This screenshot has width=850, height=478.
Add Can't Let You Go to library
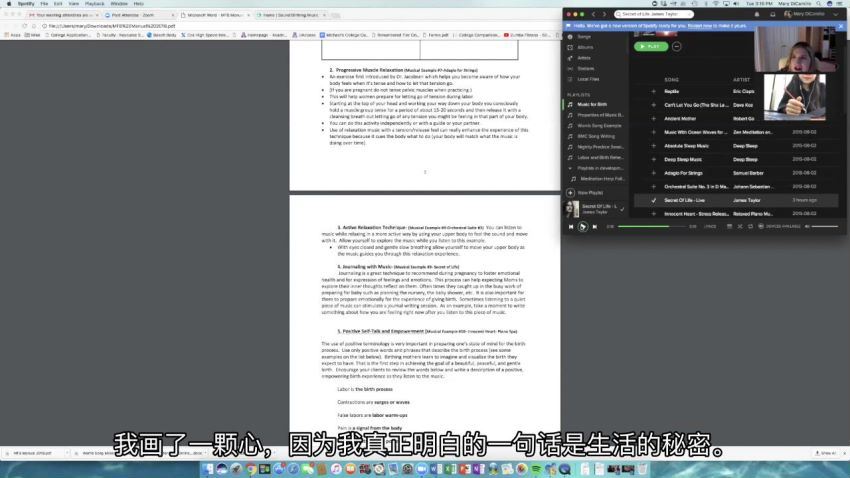pos(653,105)
